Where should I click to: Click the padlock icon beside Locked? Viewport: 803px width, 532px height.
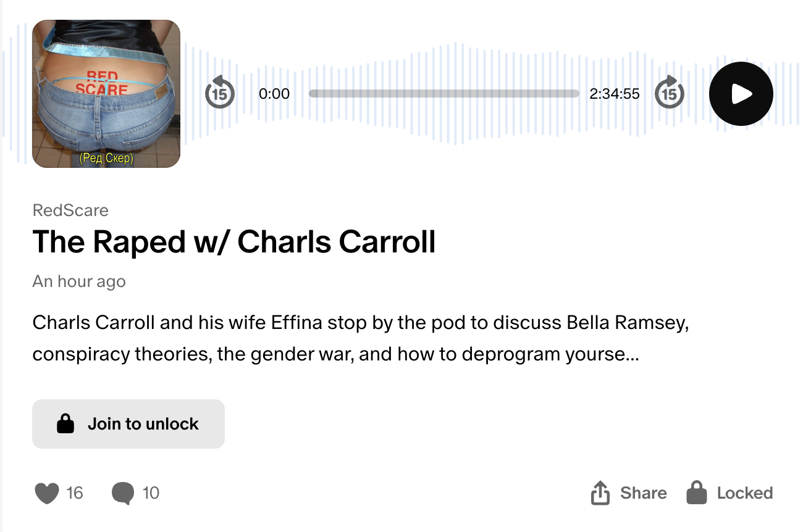pos(696,493)
